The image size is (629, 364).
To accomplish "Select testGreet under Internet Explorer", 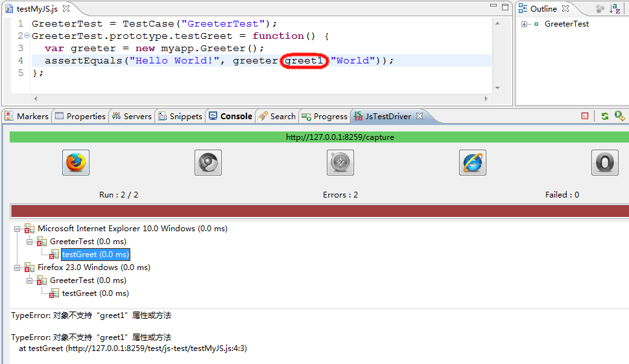I will pyautogui.click(x=95, y=254).
